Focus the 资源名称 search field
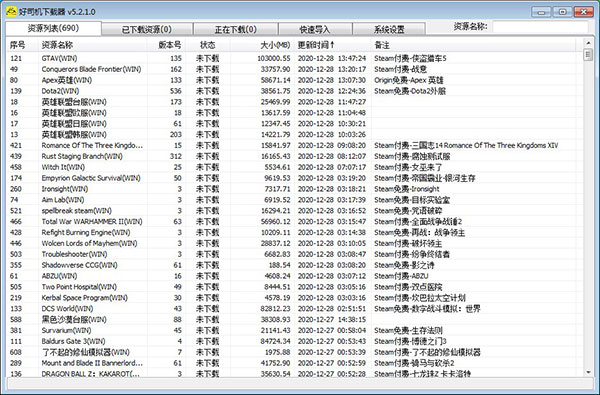Image resolution: width=600 pixels, height=395 pixels. point(540,27)
